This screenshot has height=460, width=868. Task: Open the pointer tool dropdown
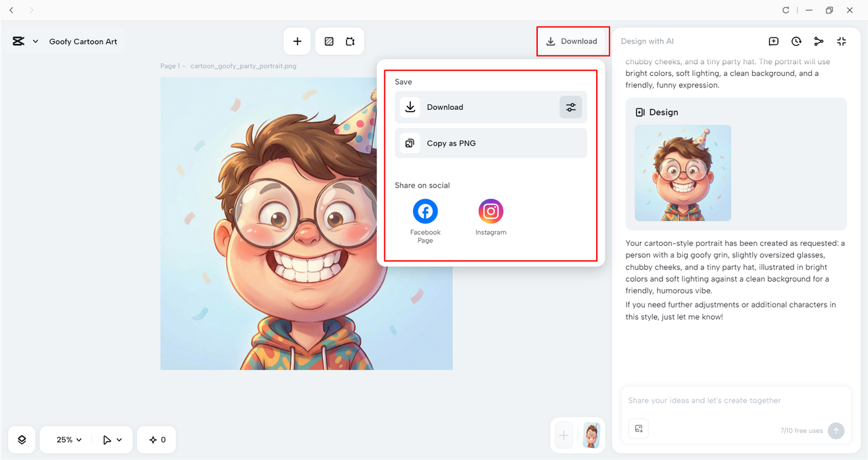[x=113, y=440]
